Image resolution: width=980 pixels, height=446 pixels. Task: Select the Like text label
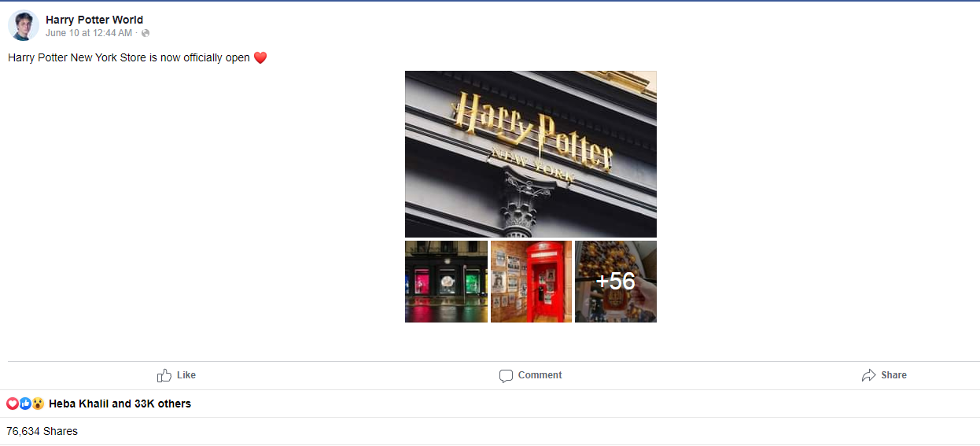pyautogui.click(x=186, y=375)
